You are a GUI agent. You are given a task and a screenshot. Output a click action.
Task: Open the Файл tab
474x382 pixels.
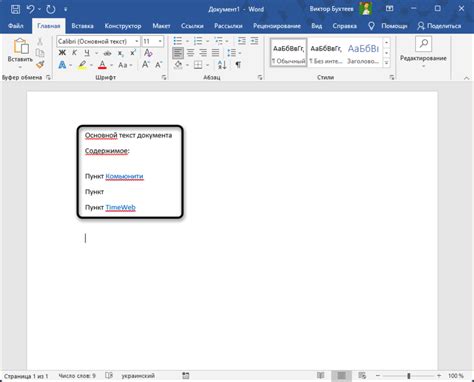[16, 26]
